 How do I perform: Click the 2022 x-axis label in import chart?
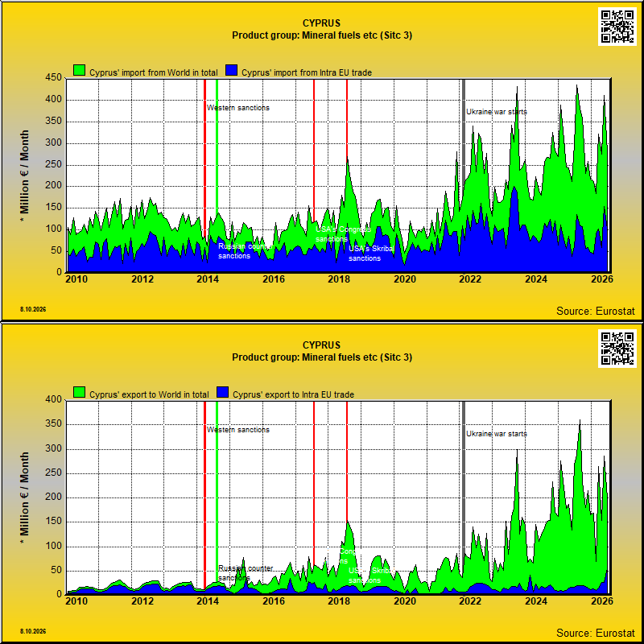pos(470,279)
